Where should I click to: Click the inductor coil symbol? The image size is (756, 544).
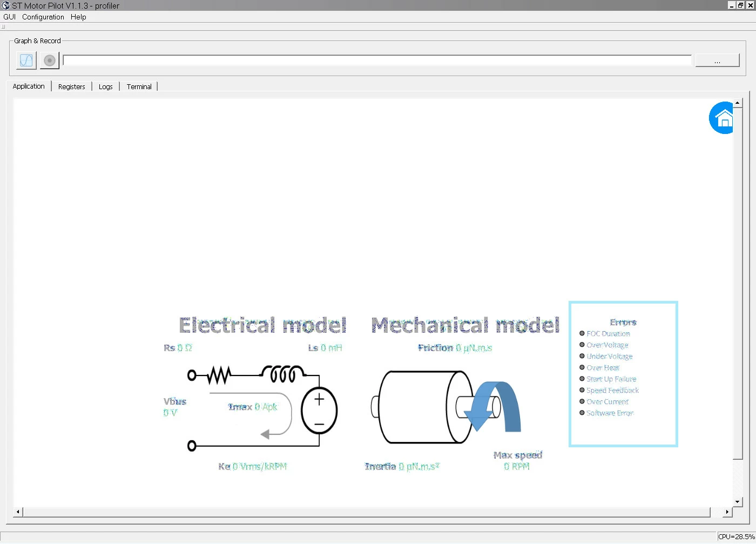click(x=283, y=373)
